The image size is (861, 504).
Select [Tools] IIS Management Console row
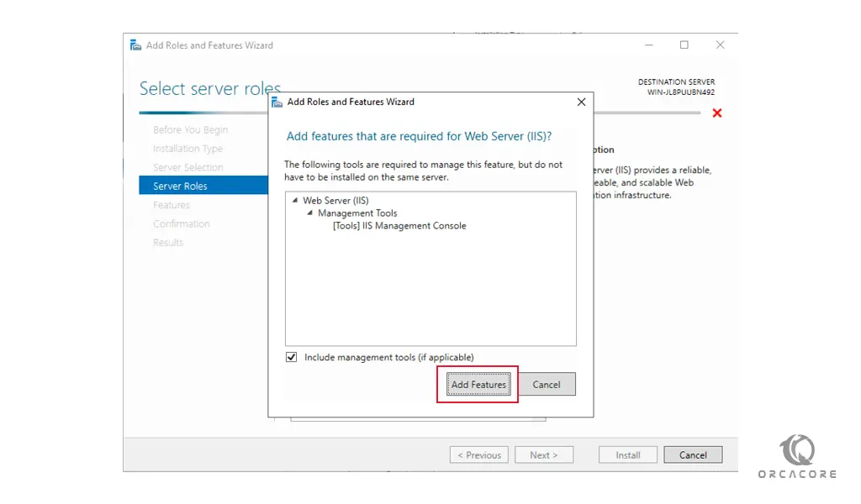pyautogui.click(x=399, y=225)
